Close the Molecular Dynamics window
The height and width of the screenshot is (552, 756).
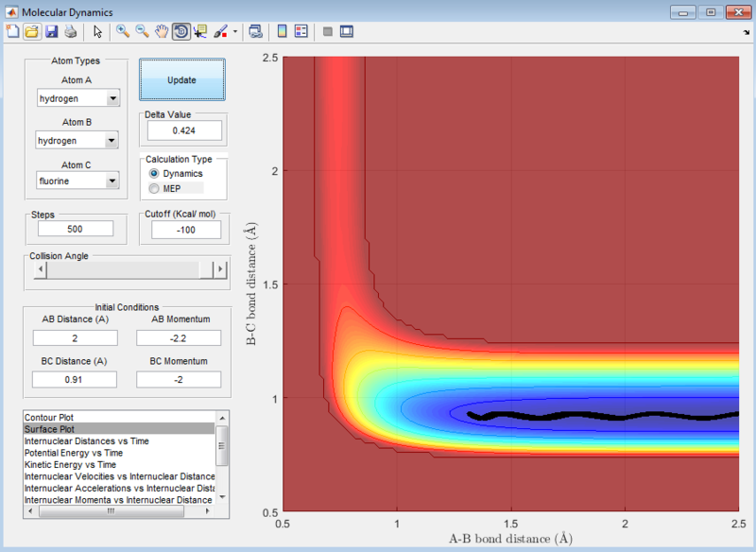click(x=739, y=12)
